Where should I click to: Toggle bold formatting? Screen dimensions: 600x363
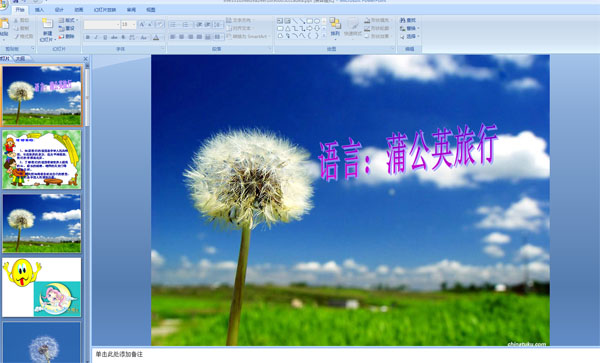88,37
